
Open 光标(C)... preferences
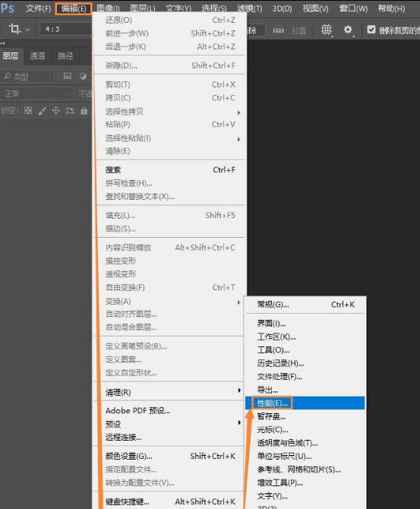tap(305, 429)
